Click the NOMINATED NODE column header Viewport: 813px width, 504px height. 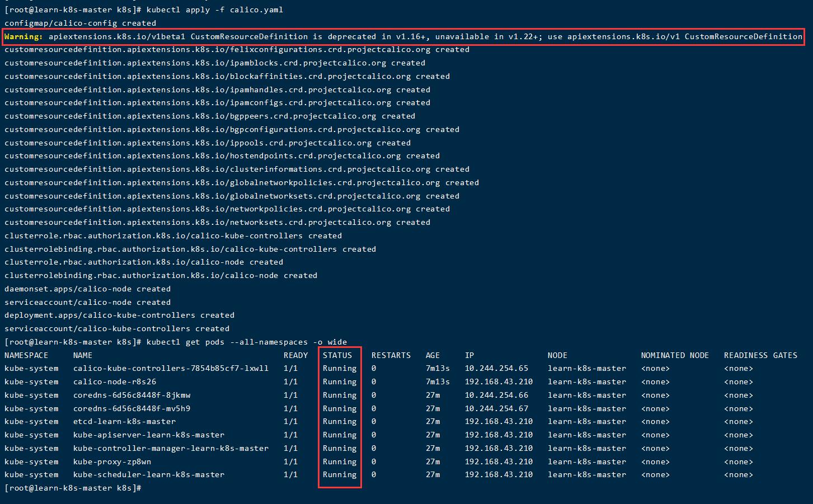(675, 356)
